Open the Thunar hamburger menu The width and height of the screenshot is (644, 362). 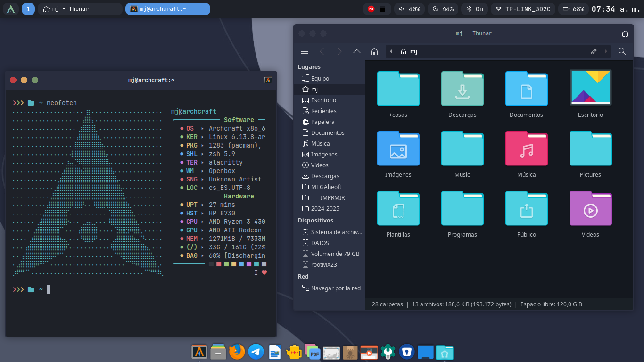(x=305, y=51)
